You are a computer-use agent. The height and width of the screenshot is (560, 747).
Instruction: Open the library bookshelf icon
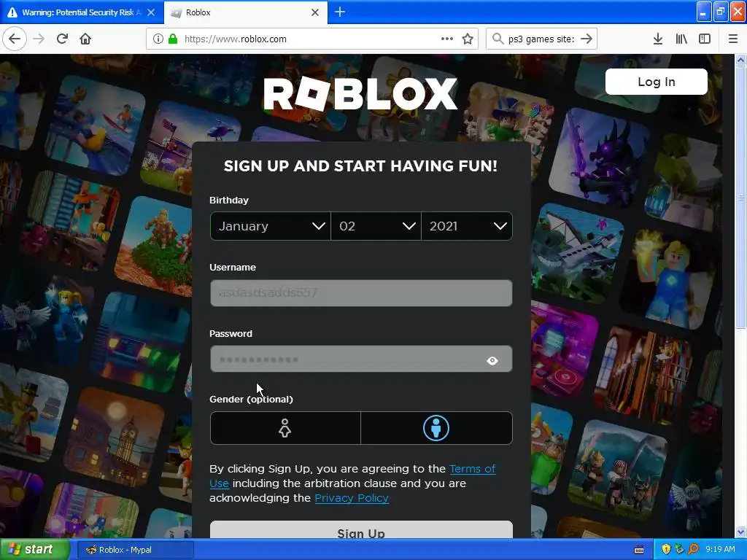click(x=681, y=39)
